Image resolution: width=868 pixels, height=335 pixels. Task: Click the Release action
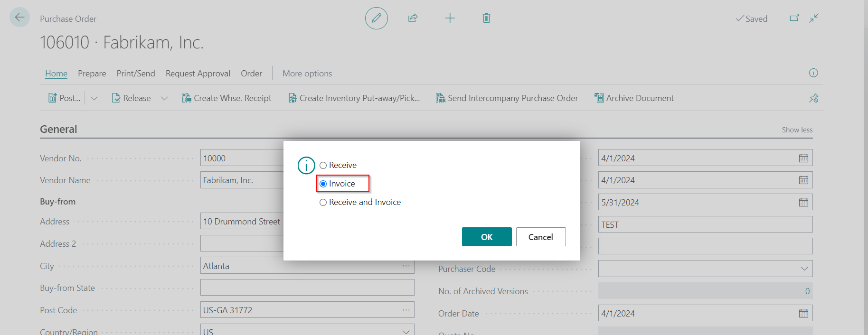click(131, 98)
